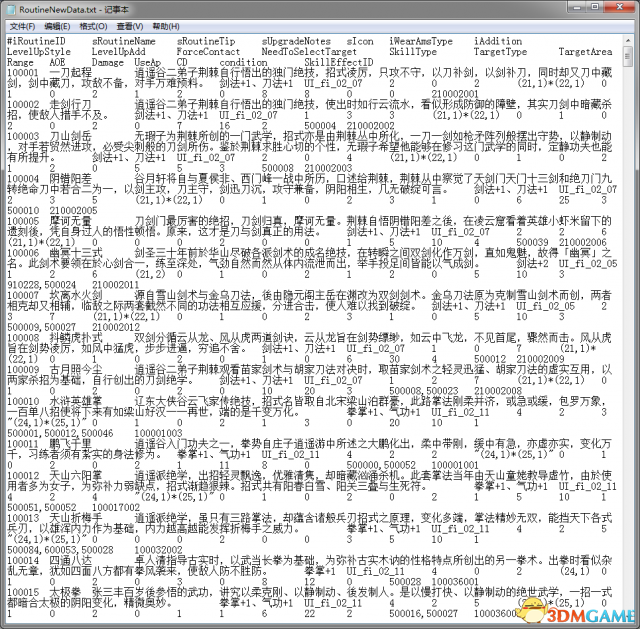Click the skill name 古月照今尘
The width and height of the screenshot is (640, 629).
[x=76, y=370]
